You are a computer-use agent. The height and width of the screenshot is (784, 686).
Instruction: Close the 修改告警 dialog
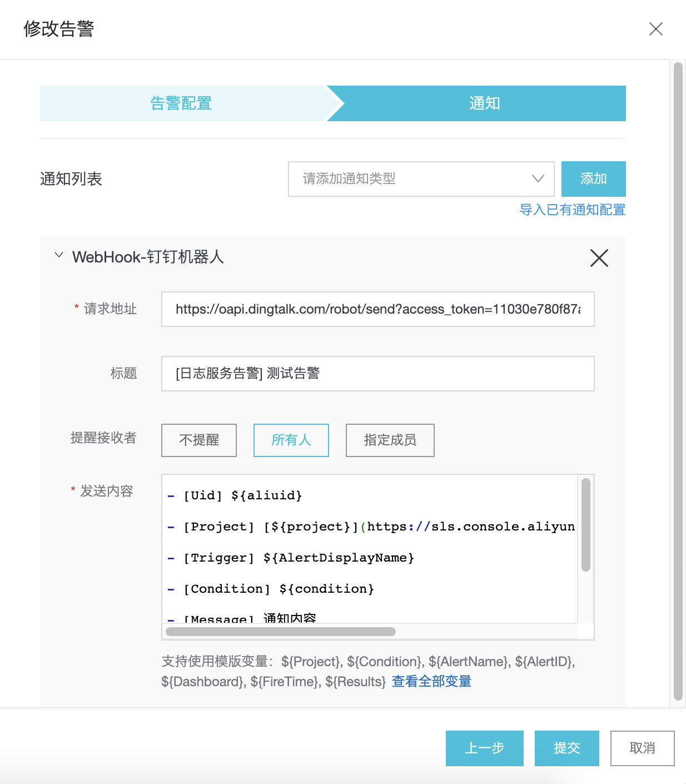pos(655,29)
